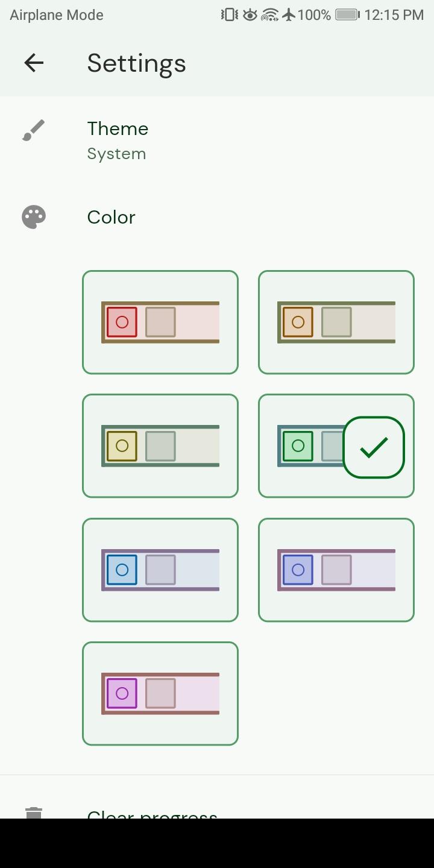Open the Theme setting dropdown

pos(118,140)
